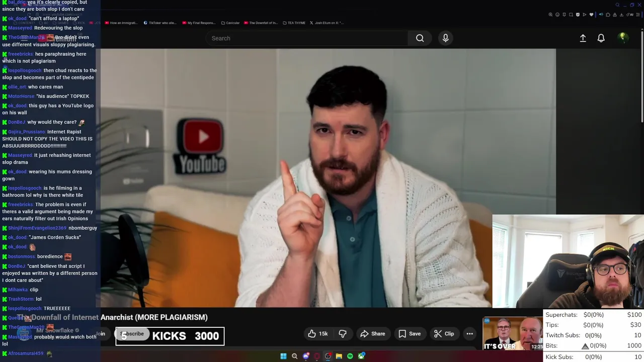
Task: Open the YouTube account avatar menu
Action: [623, 38]
